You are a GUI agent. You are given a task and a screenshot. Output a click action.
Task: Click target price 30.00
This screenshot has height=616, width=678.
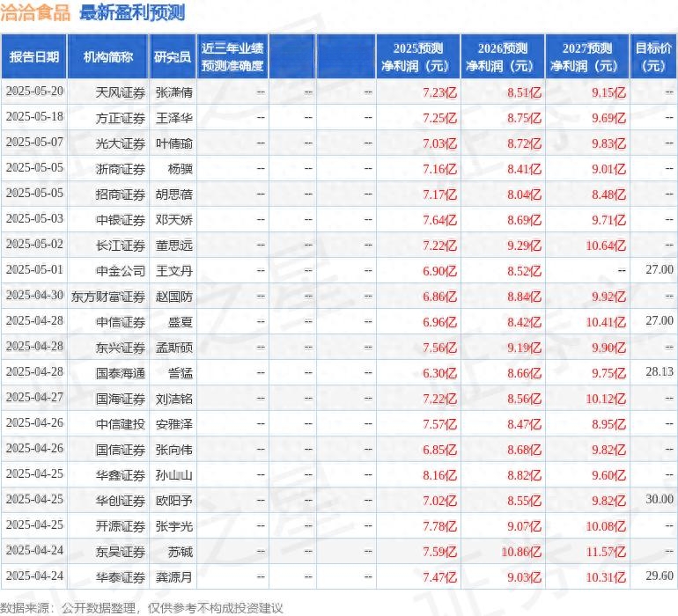coord(660,499)
